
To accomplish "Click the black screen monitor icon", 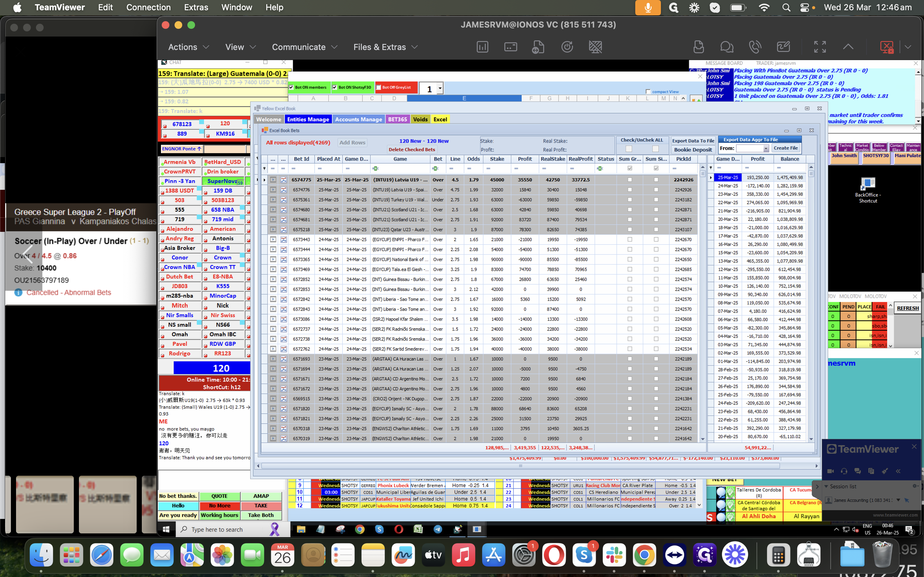I will (x=595, y=47).
